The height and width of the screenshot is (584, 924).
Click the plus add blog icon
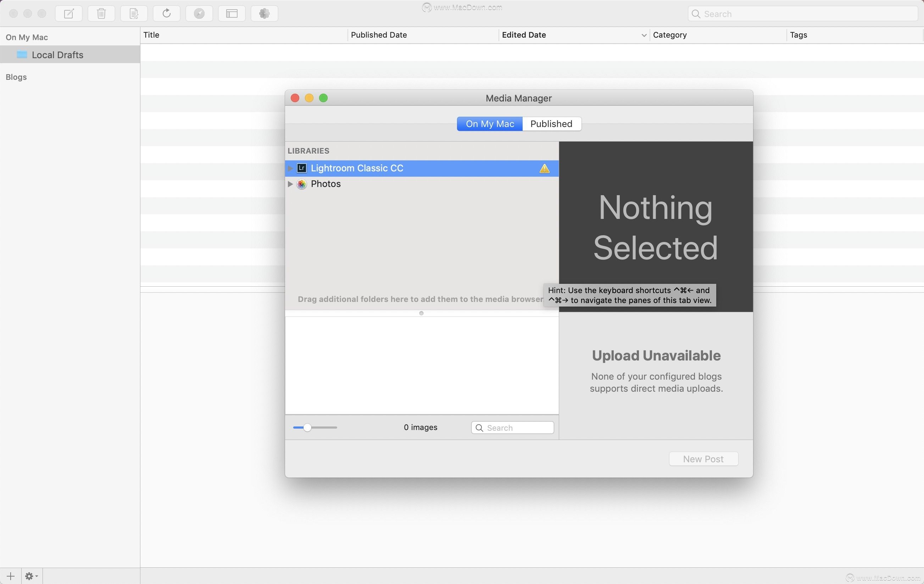click(x=11, y=576)
